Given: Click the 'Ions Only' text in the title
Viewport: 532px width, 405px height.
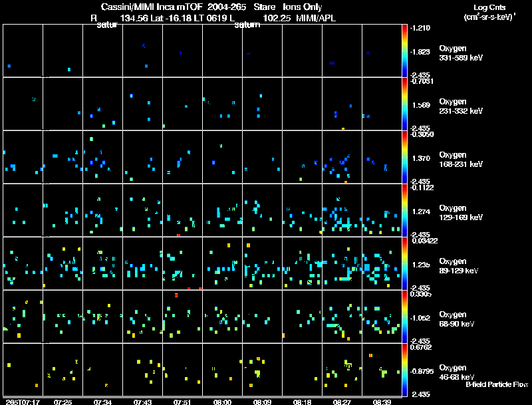Looking at the screenshot, I should click(x=303, y=7).
